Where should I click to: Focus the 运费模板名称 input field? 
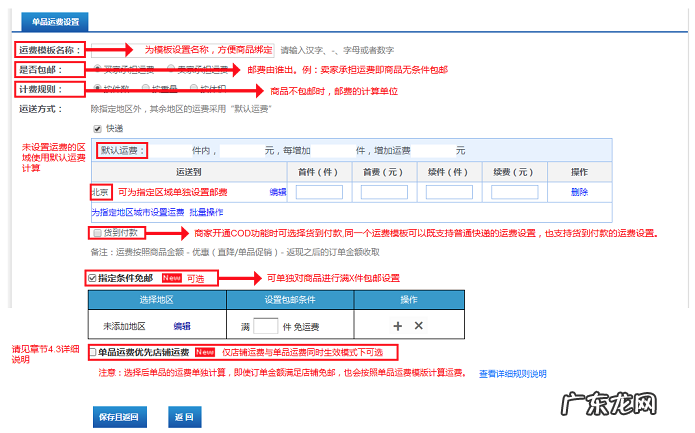pos(183,50)
